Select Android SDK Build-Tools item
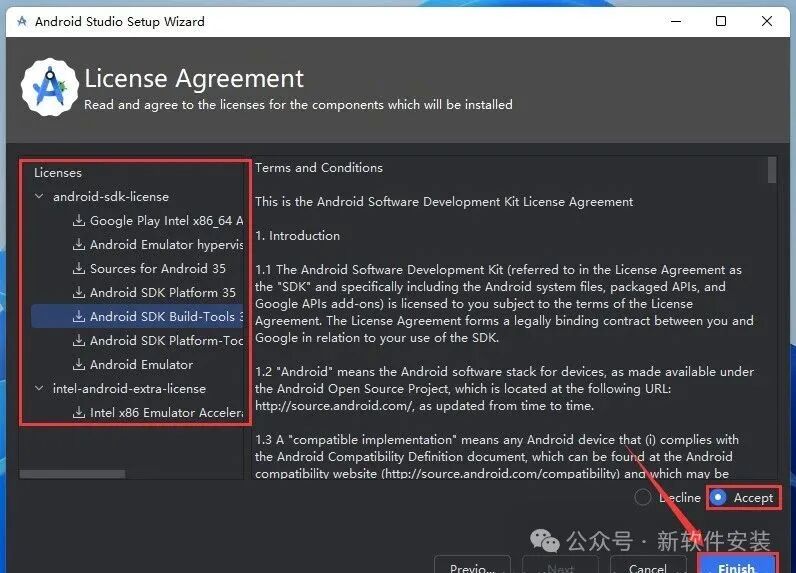The width and height of the screenshot is (796, 573). click(138, 316)
